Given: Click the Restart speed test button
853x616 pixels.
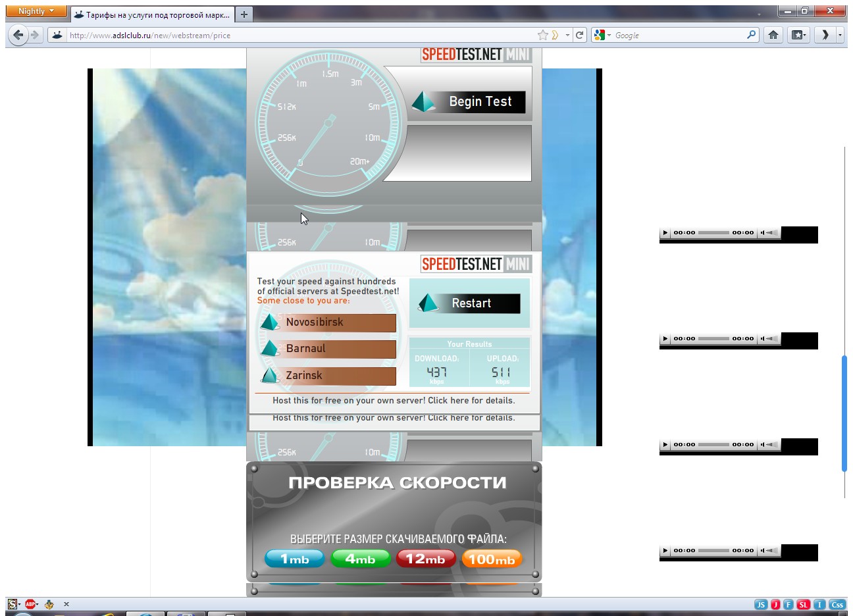Looking at the screenshot, I should pos(469,303).
